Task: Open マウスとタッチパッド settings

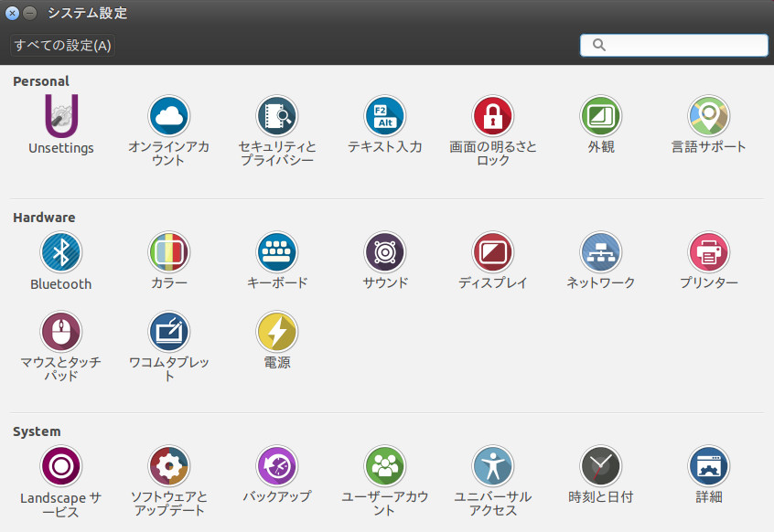Action: (x=60, y=332)
